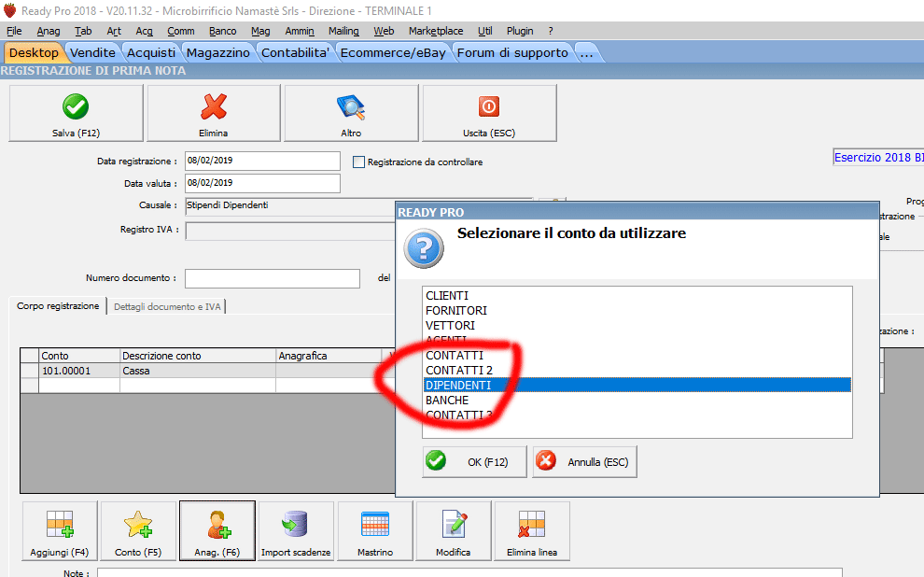
Task: Open the Banco menu
Action: (223, 31)
